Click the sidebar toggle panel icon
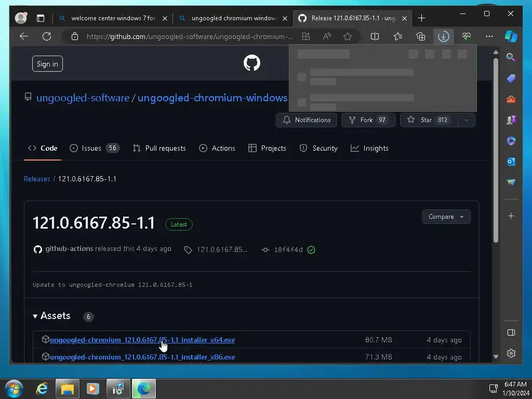The height and width of the screenshot is (399, 532). [511, 332]
